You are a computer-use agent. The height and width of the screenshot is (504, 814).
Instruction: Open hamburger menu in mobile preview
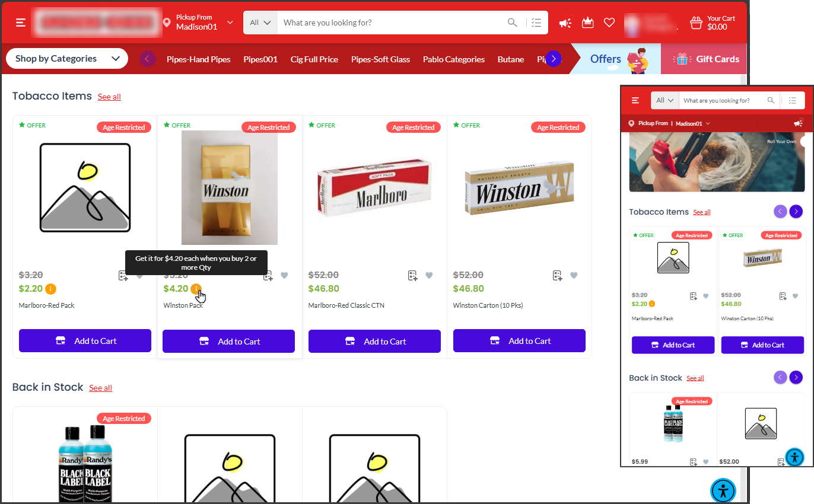click(635, 100)
